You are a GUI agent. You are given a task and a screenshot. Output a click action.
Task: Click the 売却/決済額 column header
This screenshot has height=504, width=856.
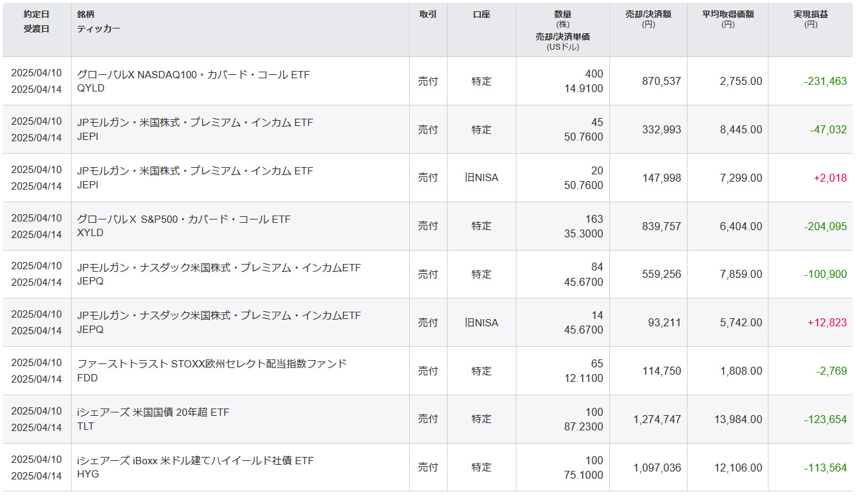pyautogui.click(x=648, y=14)
